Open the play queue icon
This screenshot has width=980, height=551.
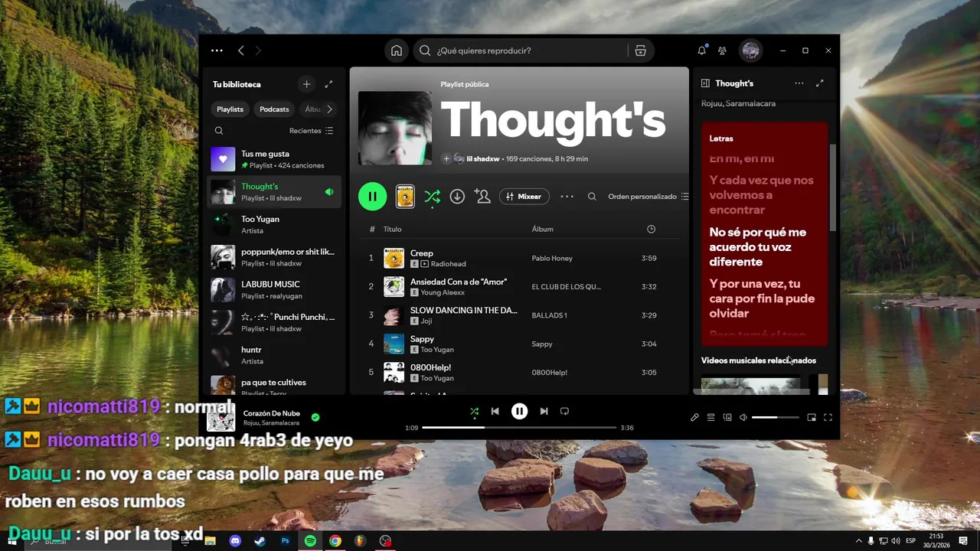(x=710, y=417)
